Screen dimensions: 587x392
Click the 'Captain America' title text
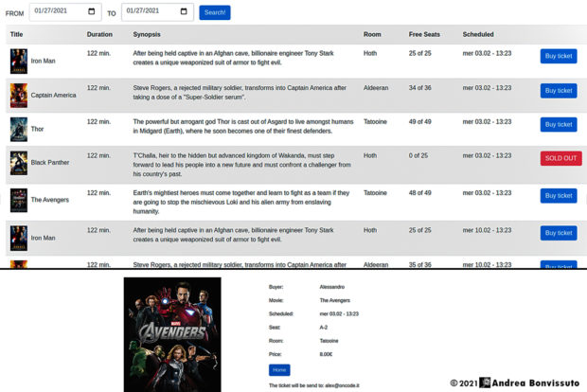pyautogui.click(x=54, y=95)
